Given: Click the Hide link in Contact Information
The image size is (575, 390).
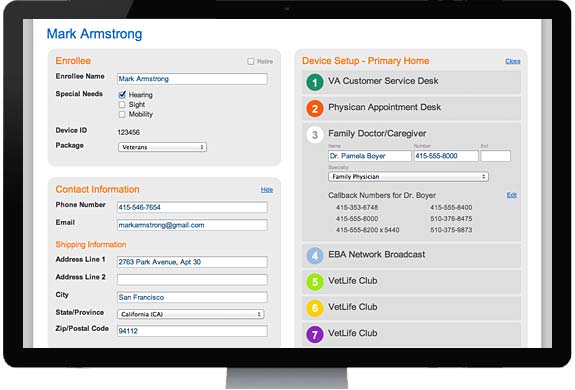Looking at the screenshot, I should (267, 190).
